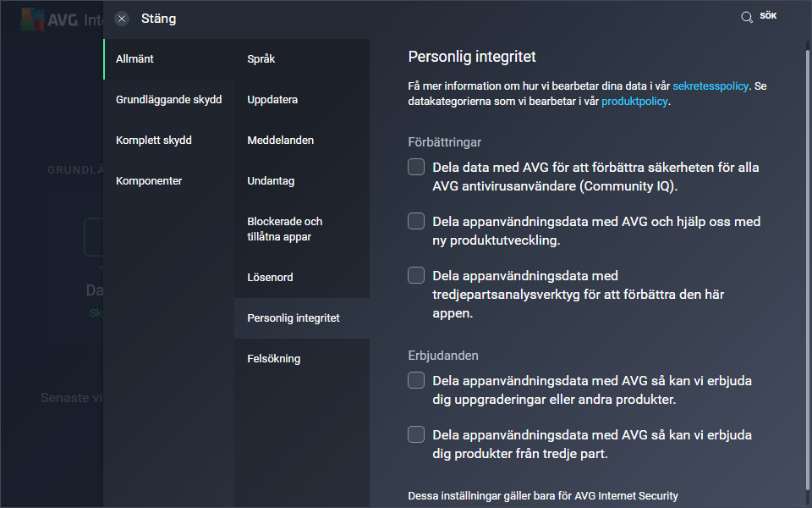Click the close X icon beside Stäng

122,19
